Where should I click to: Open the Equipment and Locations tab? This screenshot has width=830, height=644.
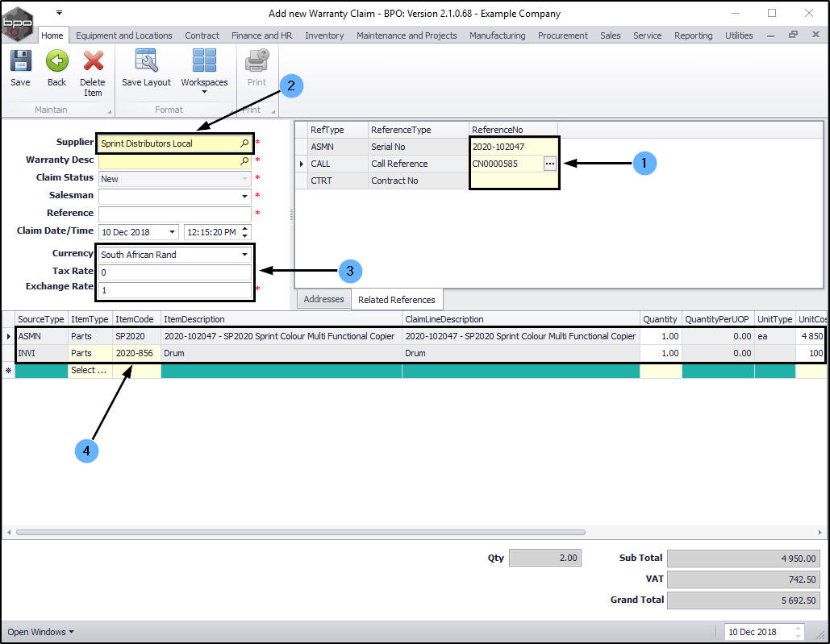tap(124, 35)
